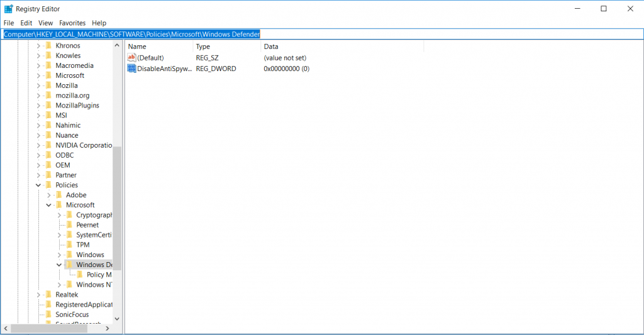Open the File menu
The image size is (644, 335).
[9, 23]
